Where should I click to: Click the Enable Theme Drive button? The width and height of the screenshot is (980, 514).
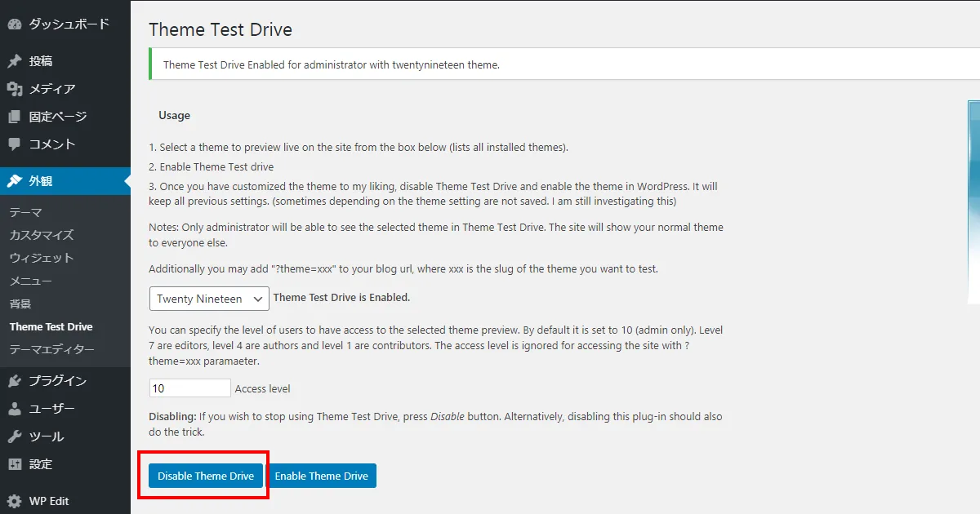321,476
